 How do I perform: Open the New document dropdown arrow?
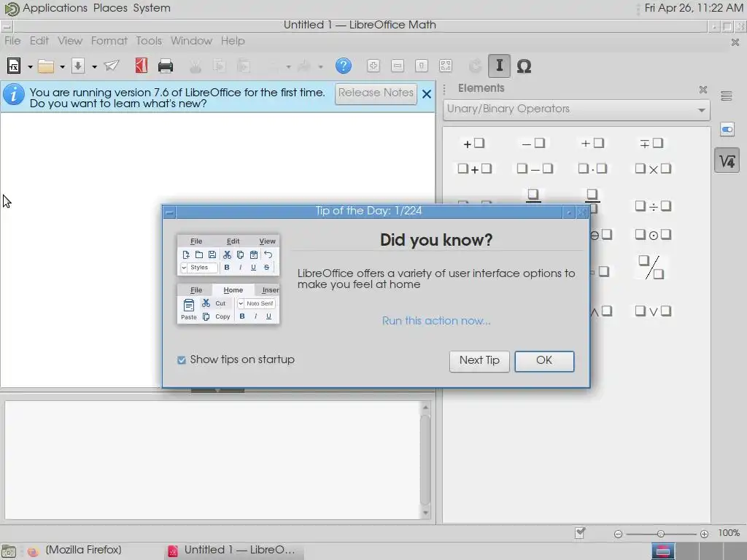[x=30, y=66]
